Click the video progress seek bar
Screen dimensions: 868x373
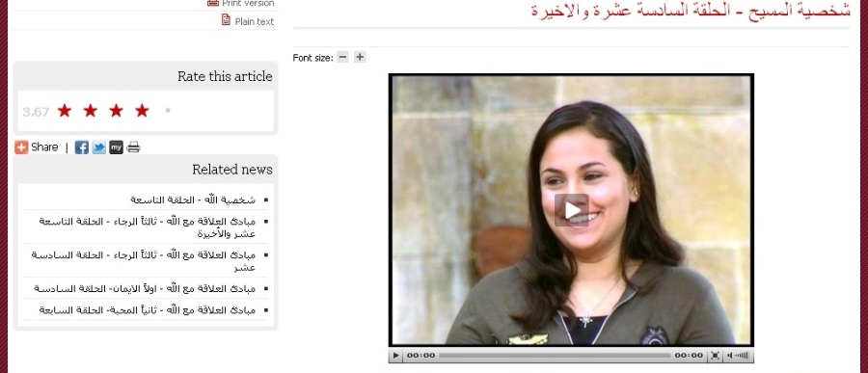pyautogui.click(x=555, y=356)
